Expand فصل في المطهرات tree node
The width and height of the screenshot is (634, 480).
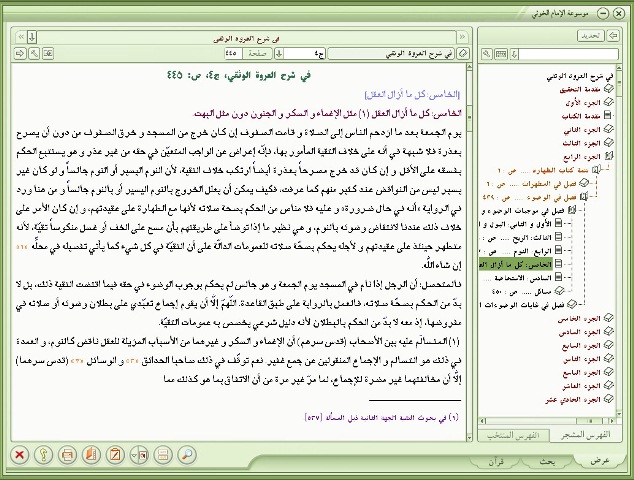(x=584, y=184)
